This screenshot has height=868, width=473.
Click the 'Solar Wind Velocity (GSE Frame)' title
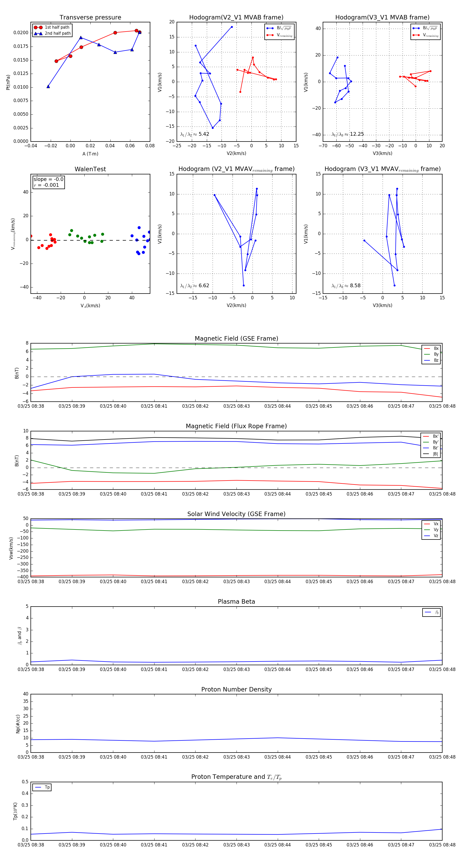236,514
